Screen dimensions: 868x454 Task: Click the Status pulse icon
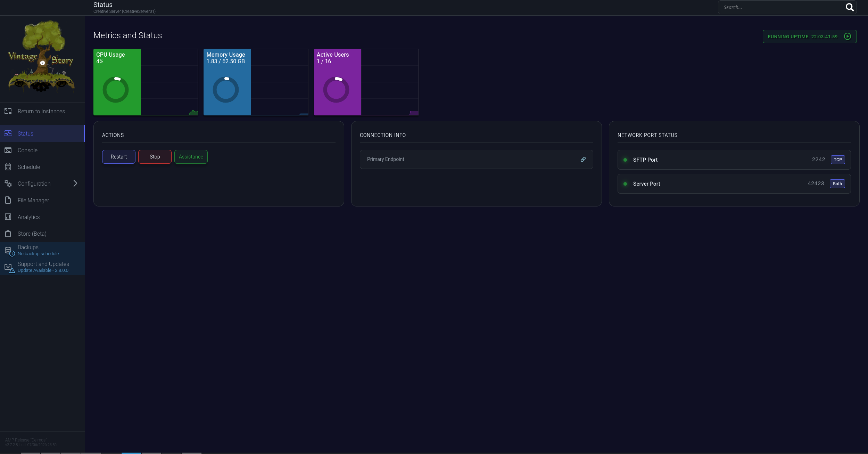[8, 133]
